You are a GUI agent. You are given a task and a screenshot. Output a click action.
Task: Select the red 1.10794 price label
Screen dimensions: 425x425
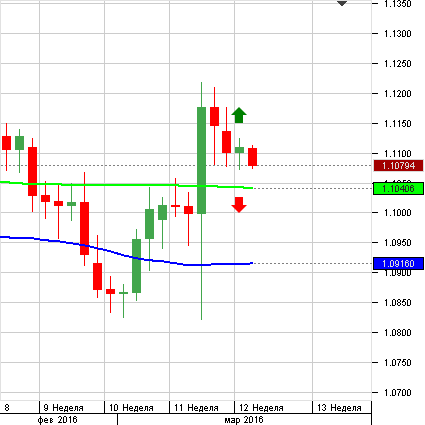point(398,166)
